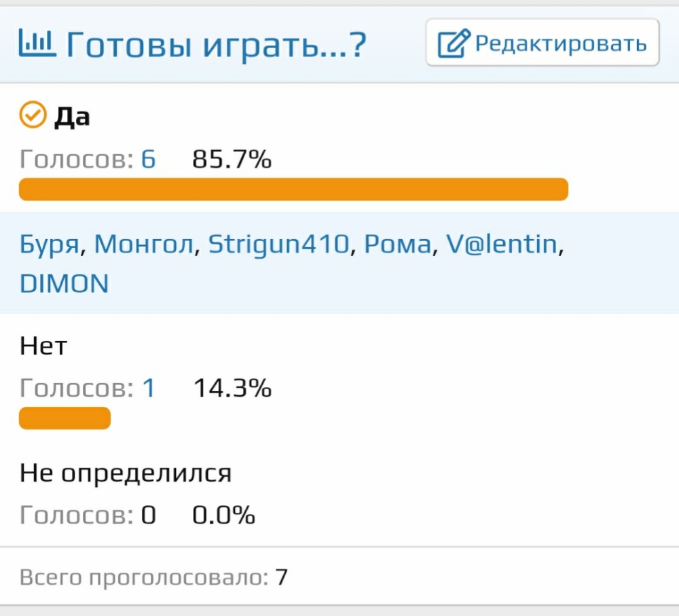Screen dimensions: 679x616
Task: Select the Да answer option
Action: point(72,117)
